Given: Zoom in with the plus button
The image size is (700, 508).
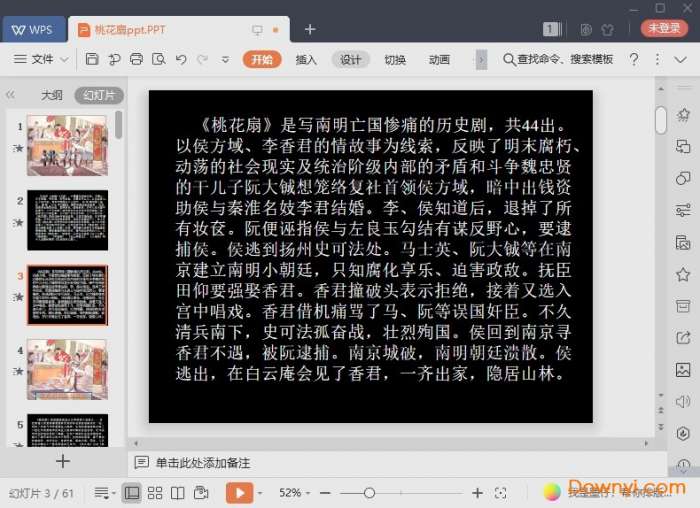Looking at the screenshot, I should click(477, 493).
